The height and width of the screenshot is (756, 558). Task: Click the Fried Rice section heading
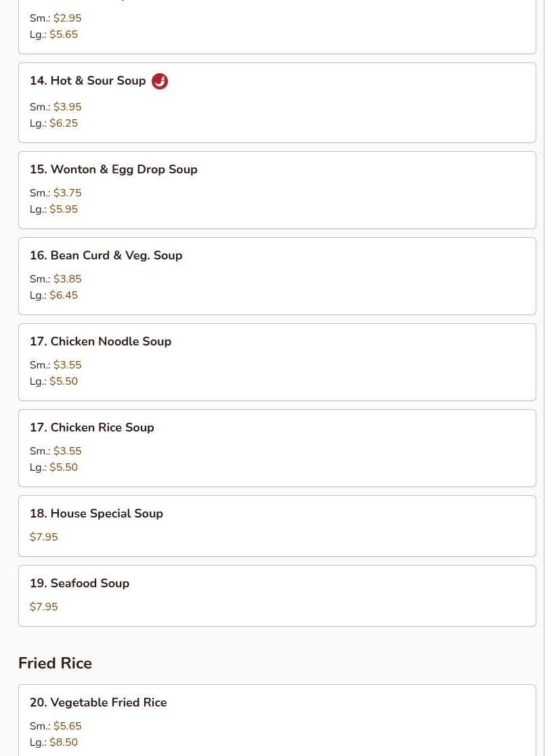coord(55,663)
